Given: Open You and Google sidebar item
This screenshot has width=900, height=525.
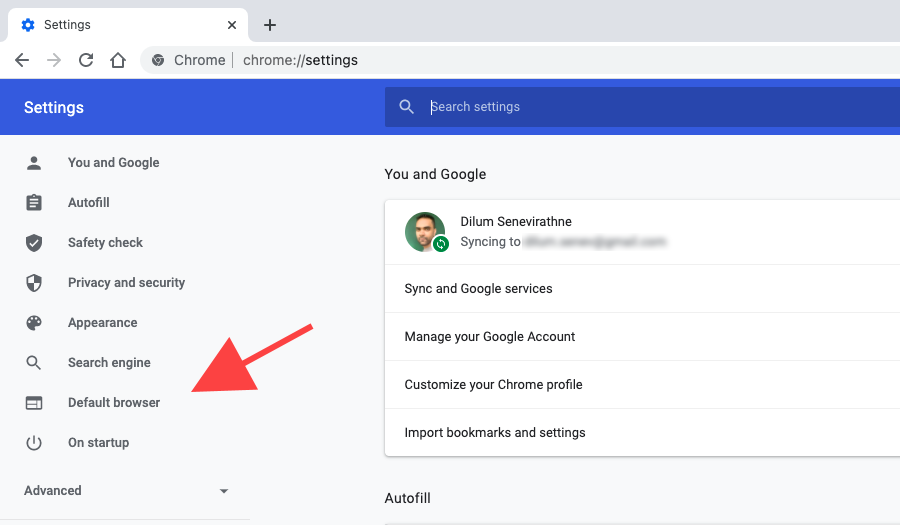Looking at the screenshot, I should pos(114,162).
